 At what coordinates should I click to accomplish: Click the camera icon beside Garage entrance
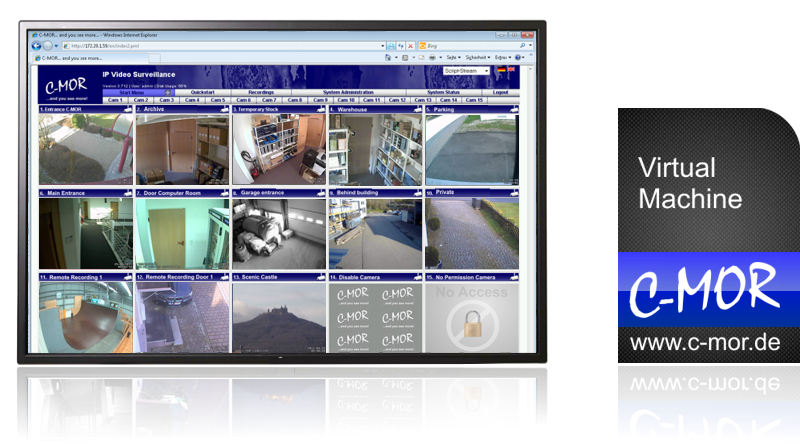[321, 192]
